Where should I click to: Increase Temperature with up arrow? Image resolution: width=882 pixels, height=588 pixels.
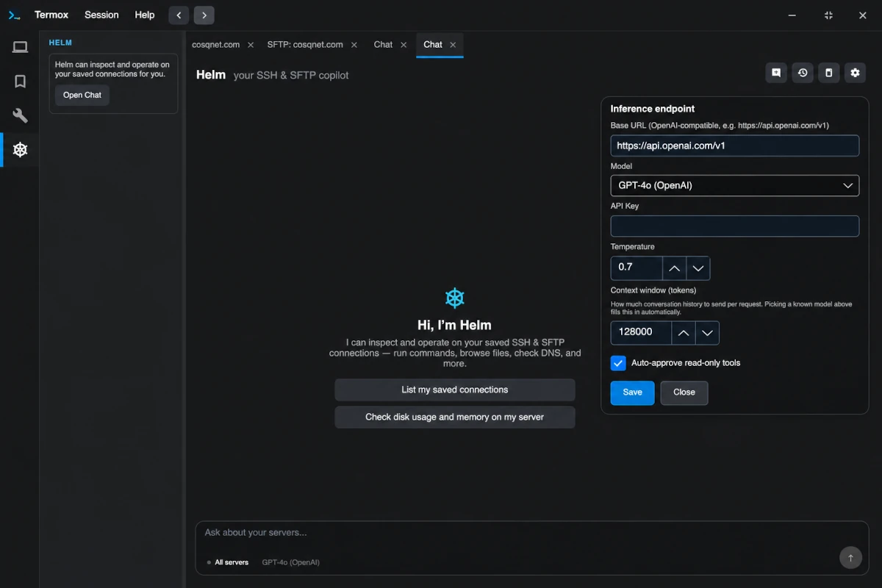click(675, 268)
